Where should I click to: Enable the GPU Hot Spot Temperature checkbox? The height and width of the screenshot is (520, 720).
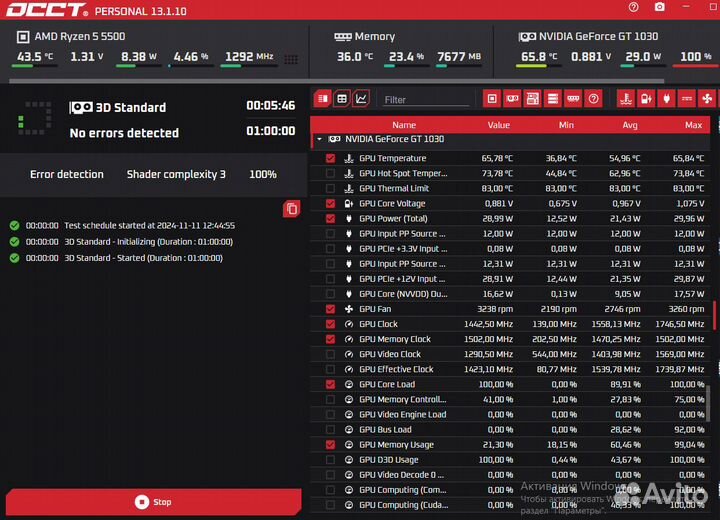pyautogui.click(x=330, y=173)
